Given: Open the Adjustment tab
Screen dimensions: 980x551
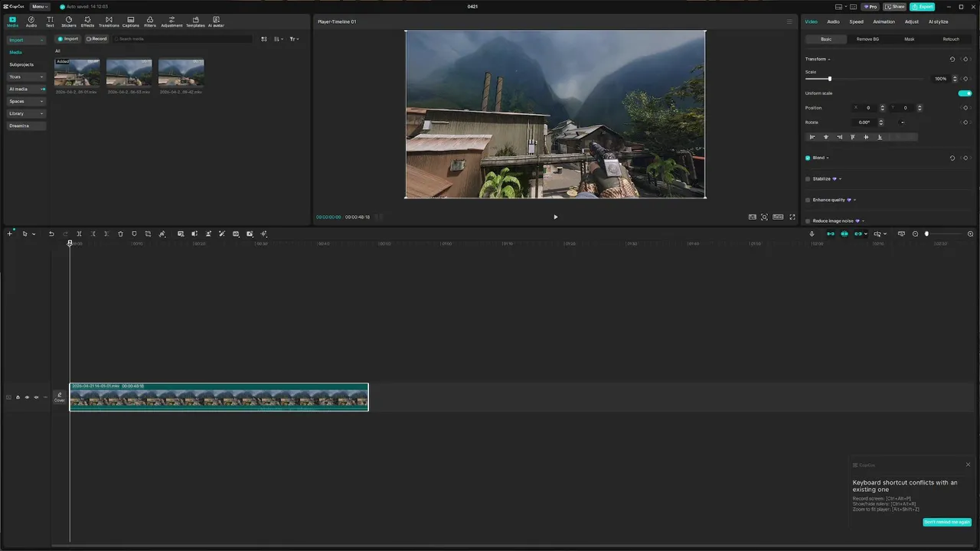Looking at the screenshot, I should pyautogui.click(x=171, y=21).
